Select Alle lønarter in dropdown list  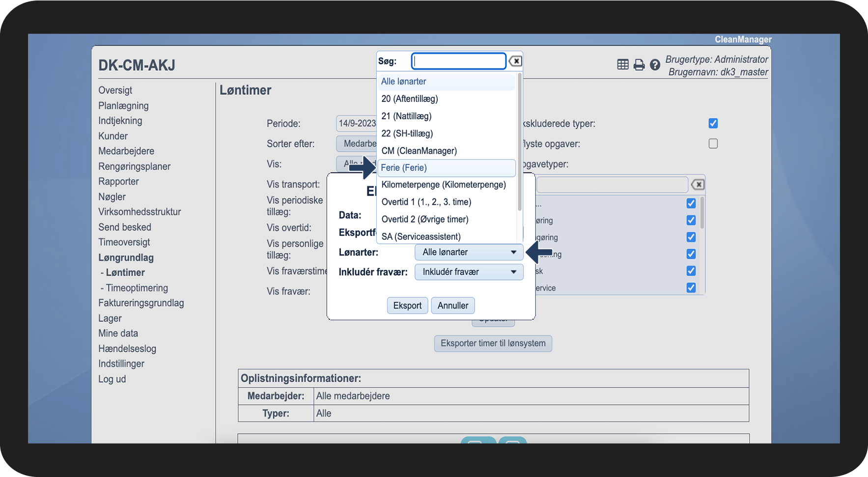pos(446,82)
